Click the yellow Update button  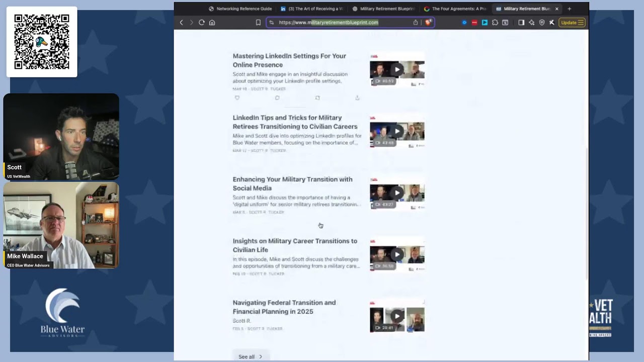(572, 23)
